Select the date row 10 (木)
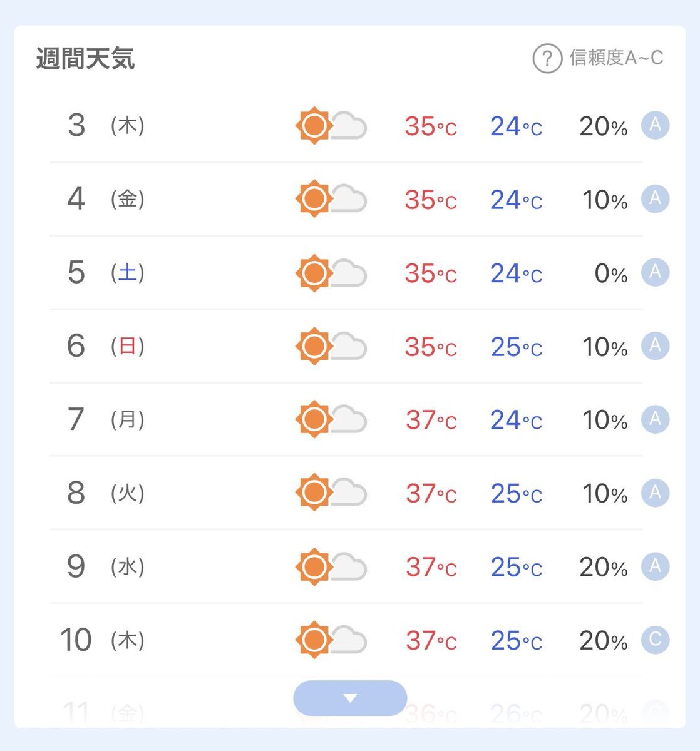This screenshot has width=700, height=751. click(346, 640)
